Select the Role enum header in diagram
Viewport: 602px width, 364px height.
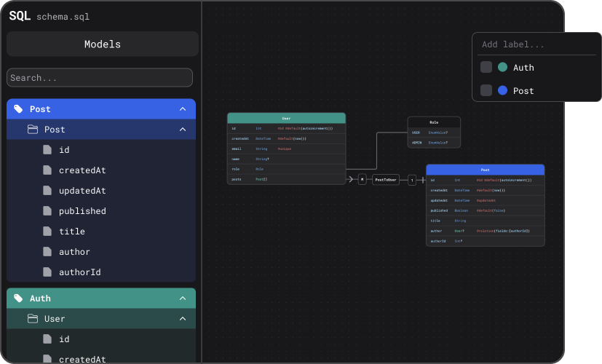434,122
